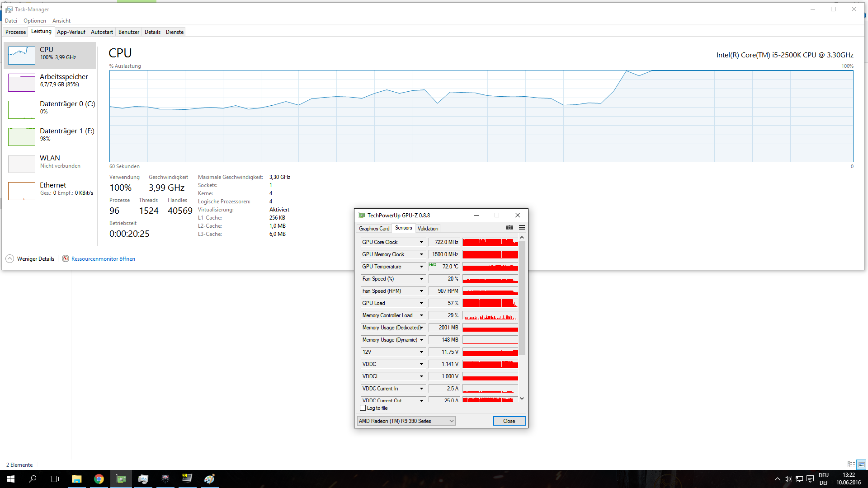Switch to the Autostart tab
This screenshot has height=488, width=868.
(x=102, y=32)
